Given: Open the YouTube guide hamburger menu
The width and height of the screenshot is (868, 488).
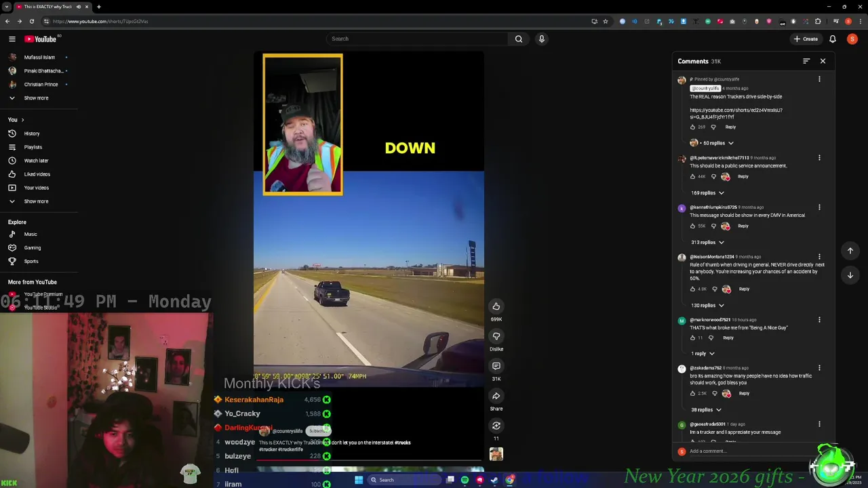Looking at the screenshot, I should pos(12,39).
